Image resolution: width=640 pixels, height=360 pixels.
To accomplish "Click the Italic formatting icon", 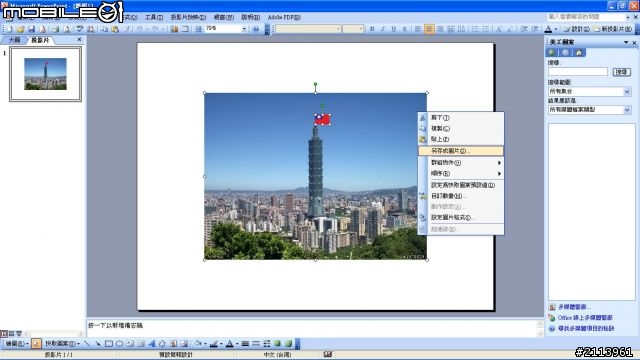I will click(x=383, y=29).
